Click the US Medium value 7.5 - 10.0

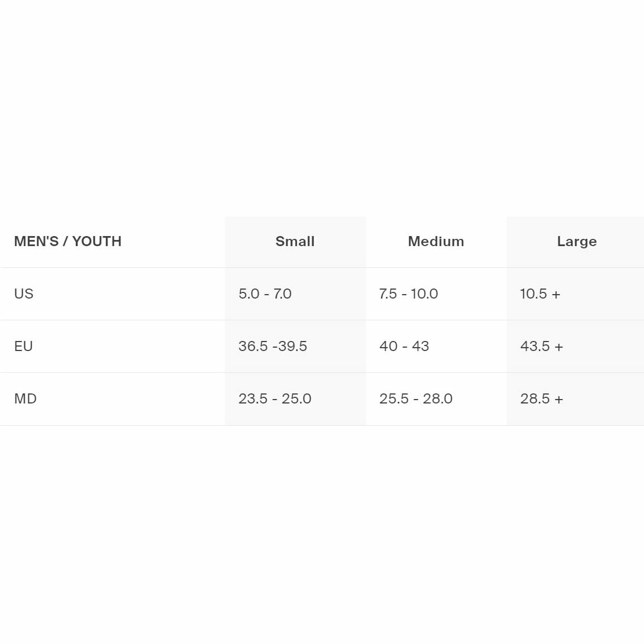click(x=408, y=294)
